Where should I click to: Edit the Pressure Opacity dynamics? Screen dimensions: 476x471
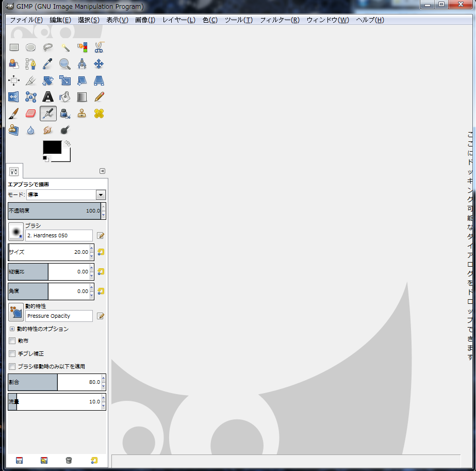click(x=101, y=316)
